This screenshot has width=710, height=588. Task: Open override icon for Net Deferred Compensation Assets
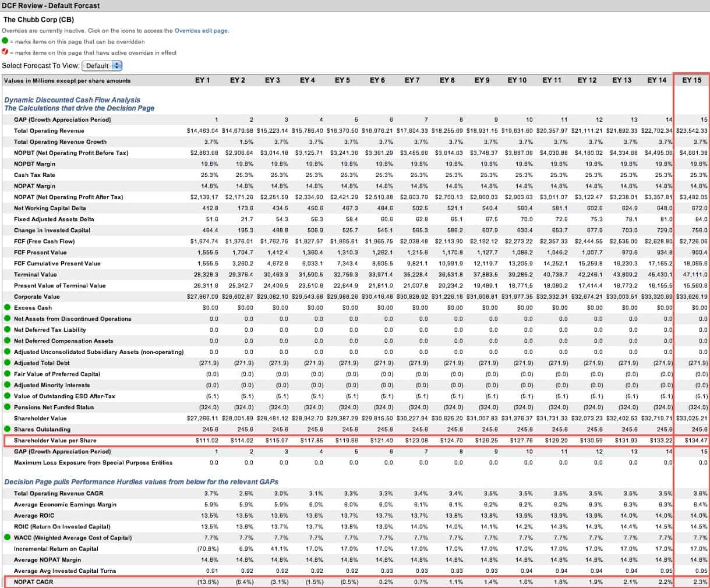7,341
